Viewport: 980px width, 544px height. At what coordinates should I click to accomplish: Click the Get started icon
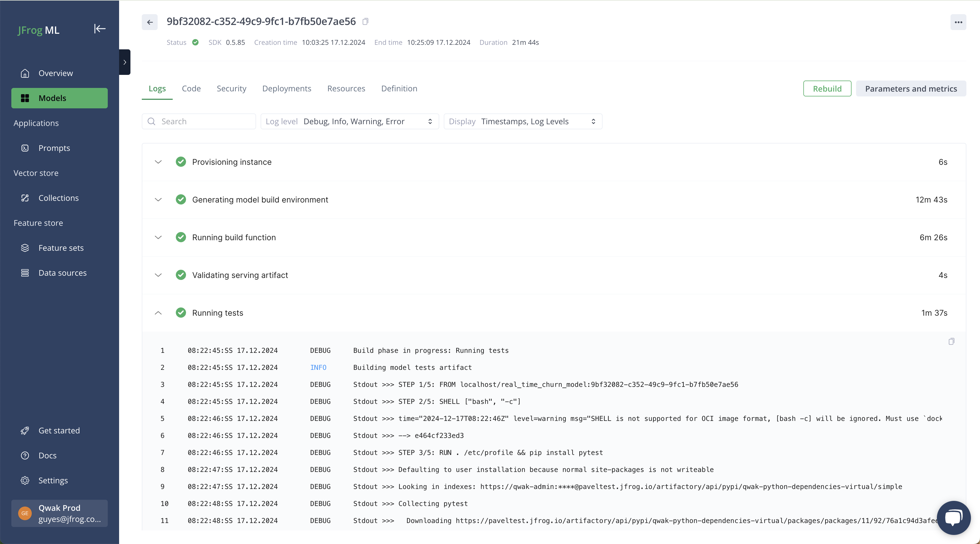(25, 430)
